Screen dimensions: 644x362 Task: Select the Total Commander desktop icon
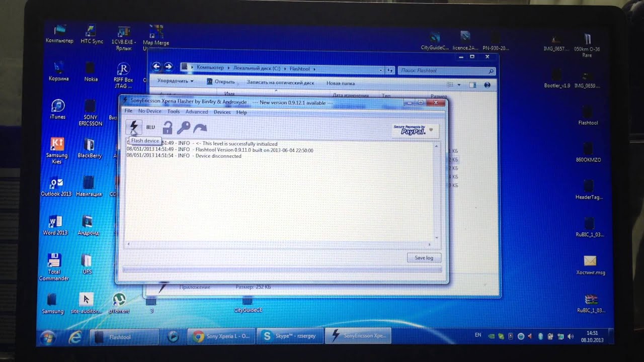tap(54, 267)
